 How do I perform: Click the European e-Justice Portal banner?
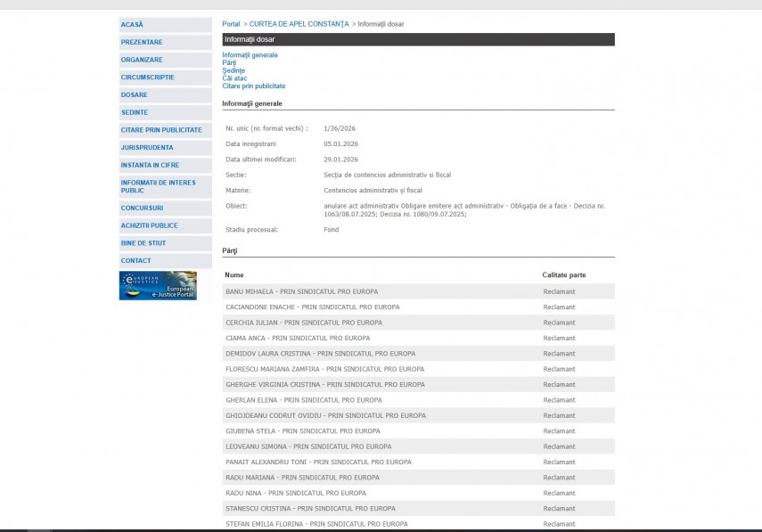[x=158, y=285]
